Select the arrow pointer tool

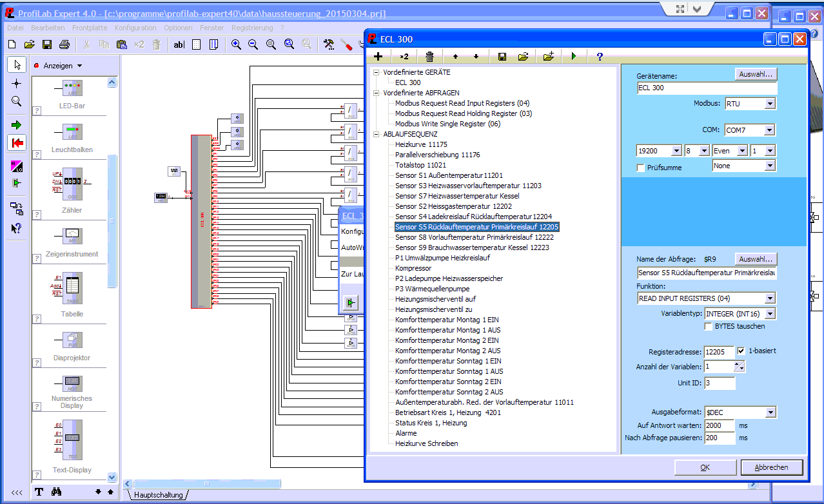(17, 64)
